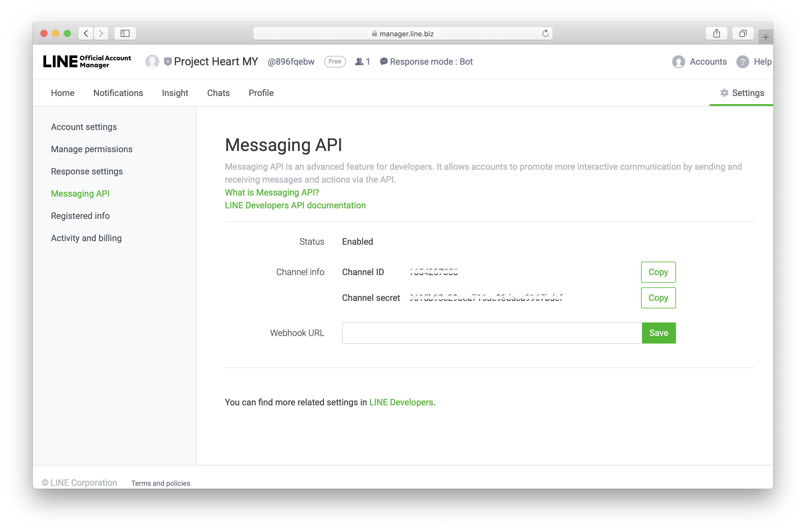Click the Help question mark icon
The width and height of the screenshot is (806, 532).
tap(744, 61)
